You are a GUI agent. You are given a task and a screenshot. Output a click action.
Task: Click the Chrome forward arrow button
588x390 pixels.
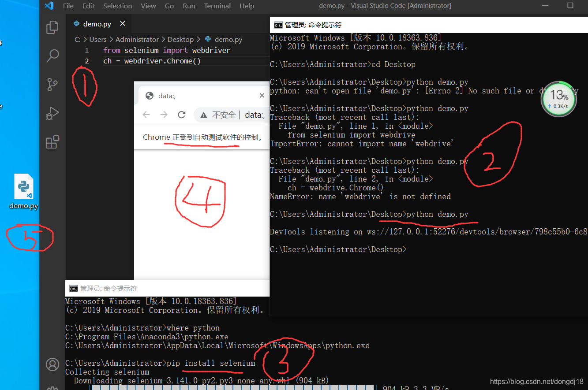[164, 115]
